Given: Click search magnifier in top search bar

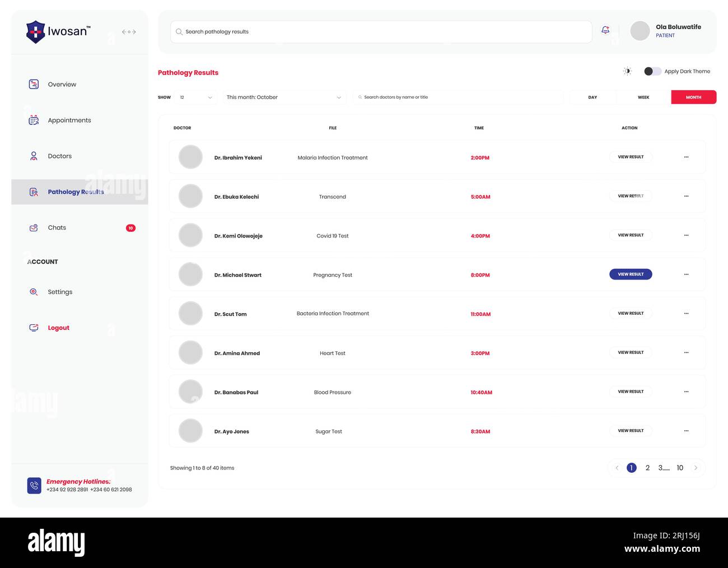Looking at the screenshot, I should [179, 32].
